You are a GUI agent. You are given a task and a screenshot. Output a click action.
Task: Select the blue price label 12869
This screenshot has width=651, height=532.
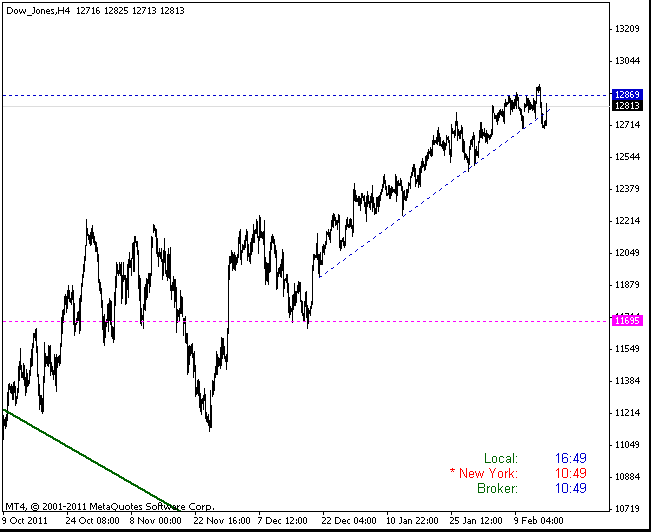627,95
